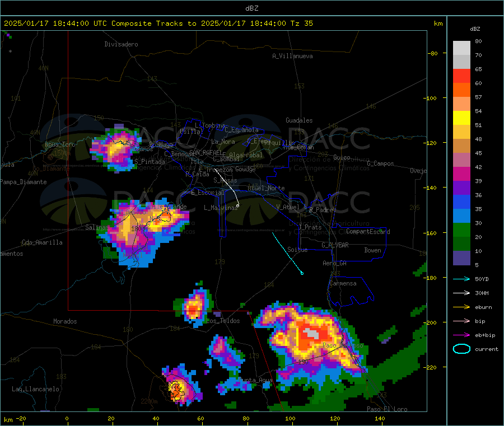The height and width of the screenshot is (426, 504).
Task: Click the 42 dBZ magenta swatch
Action: point(461,174)
